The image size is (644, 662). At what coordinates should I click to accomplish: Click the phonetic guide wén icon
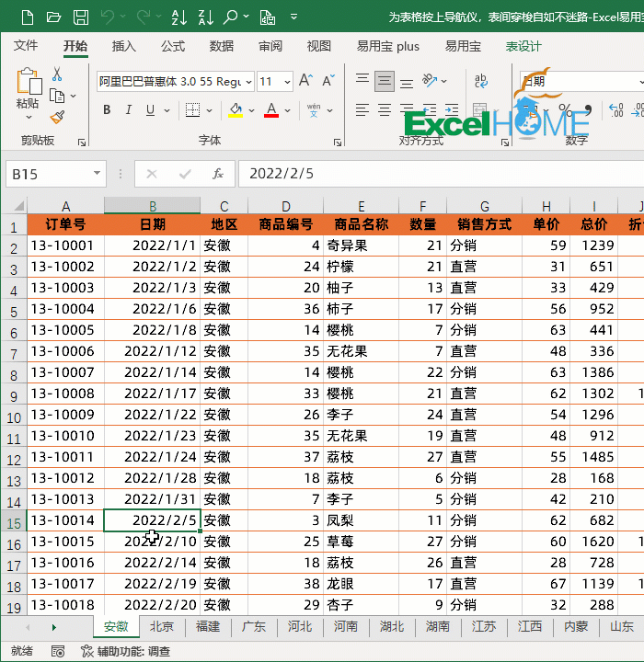[x=314, y=110]
